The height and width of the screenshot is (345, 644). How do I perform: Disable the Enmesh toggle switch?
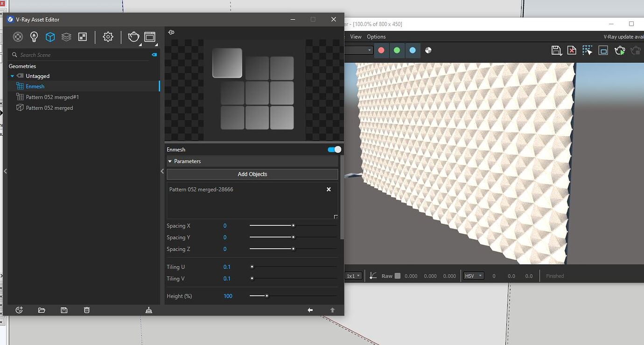(x=334, y=149)
